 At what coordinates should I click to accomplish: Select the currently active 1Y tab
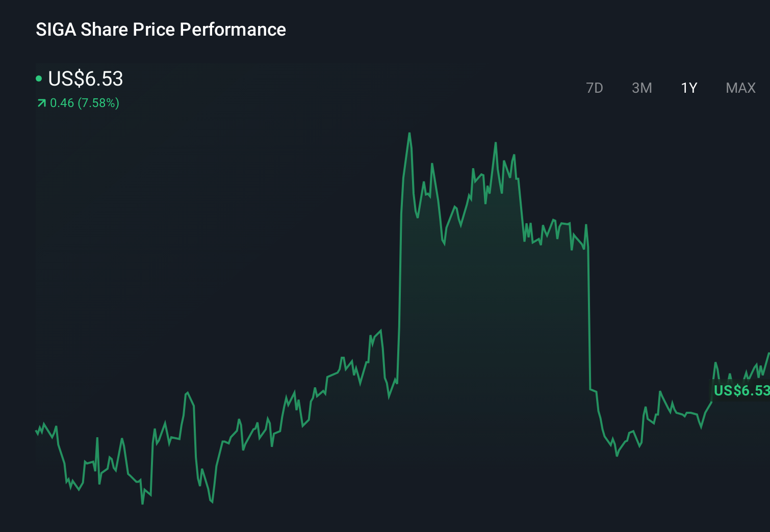pos(688,88)
